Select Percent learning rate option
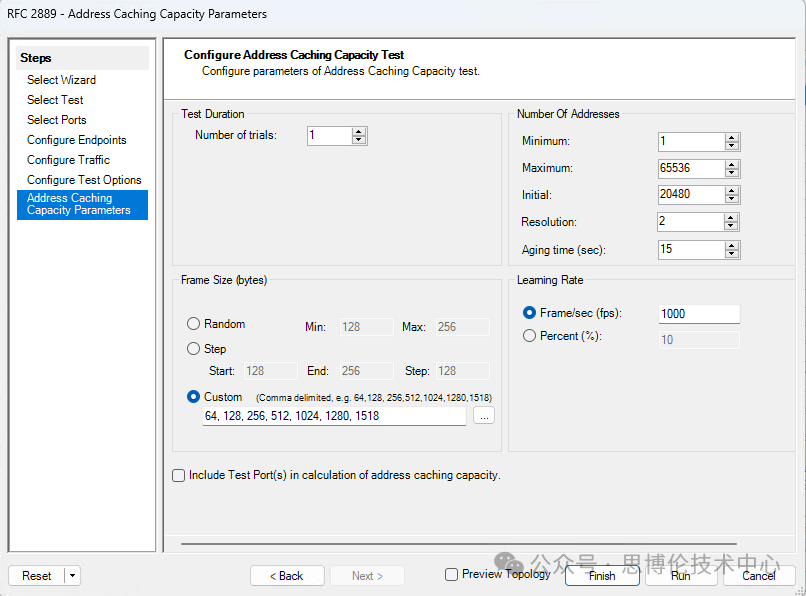This screenshot has width=806, height=596. tap(530, 337)
